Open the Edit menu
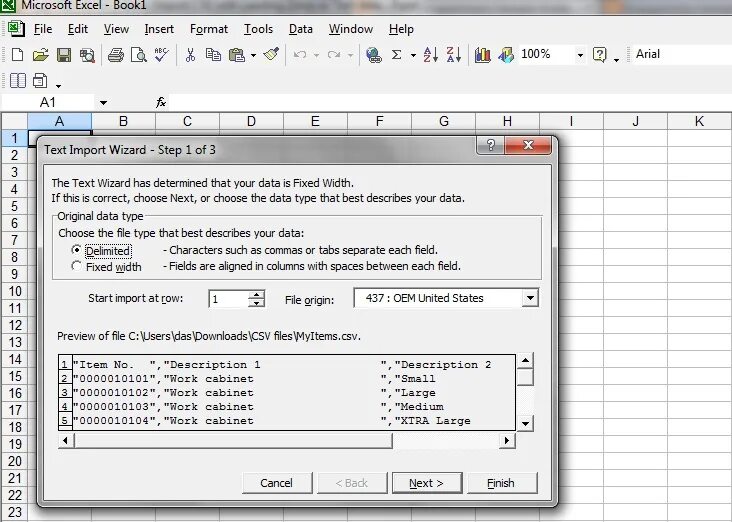This screenshot has height=522, width=732. (77, 29)
